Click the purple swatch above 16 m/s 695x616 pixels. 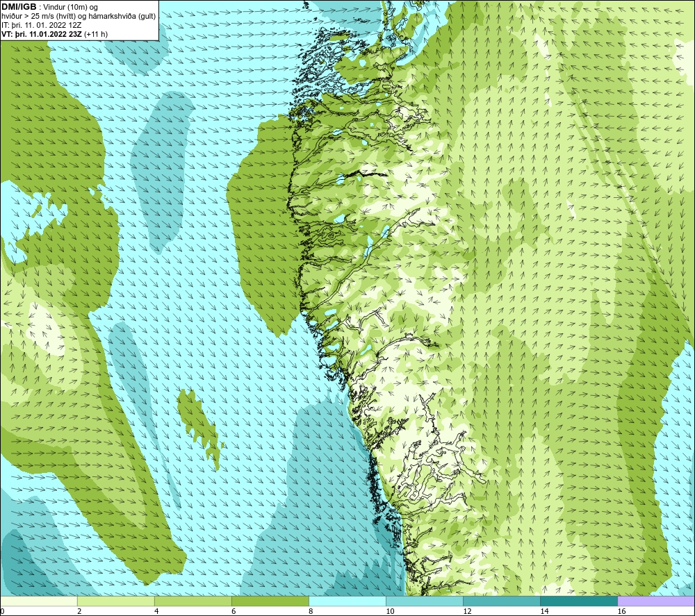(x=656, y=601)
